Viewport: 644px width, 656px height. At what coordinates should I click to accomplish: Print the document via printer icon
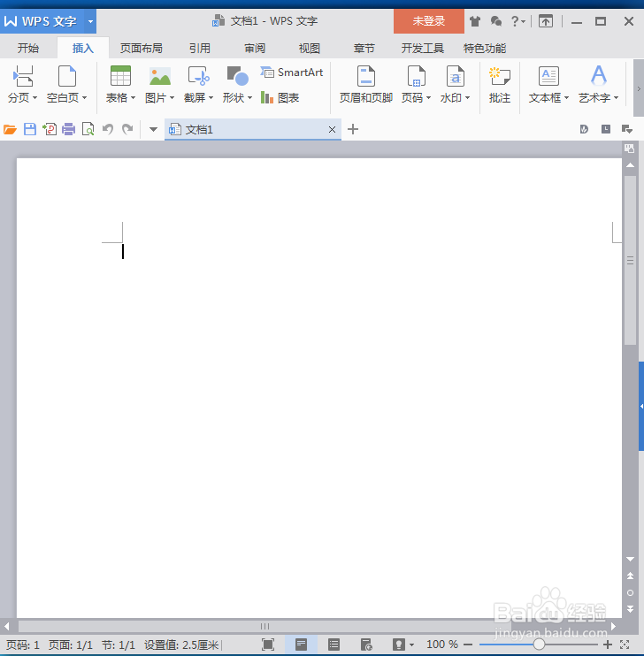pyautogui.click(x=69, y=129)
